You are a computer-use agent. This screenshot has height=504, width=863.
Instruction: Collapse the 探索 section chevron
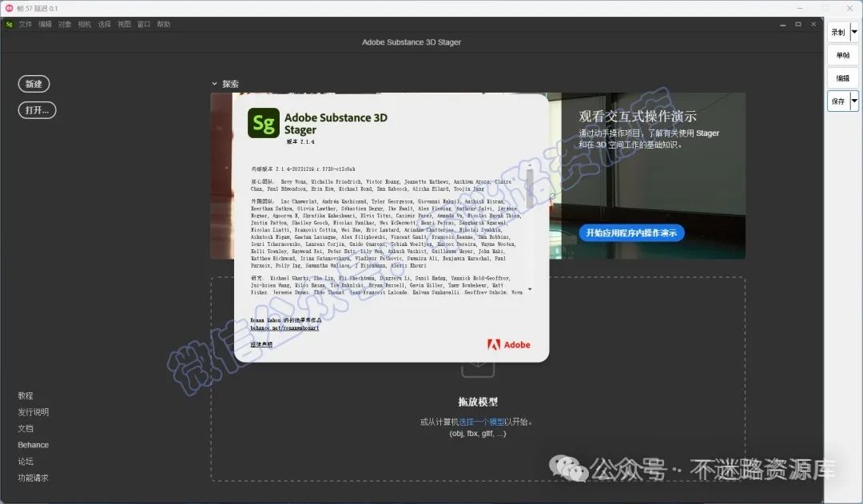pos(215,84)
